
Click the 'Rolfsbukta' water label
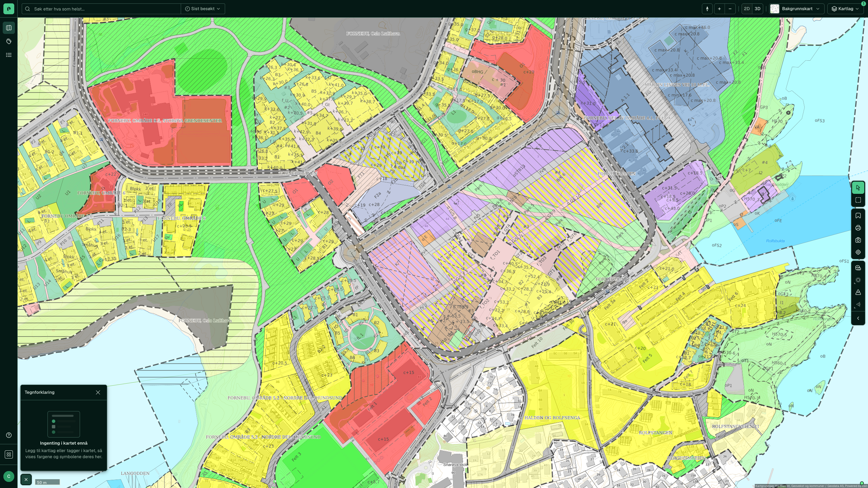point(775,241)
